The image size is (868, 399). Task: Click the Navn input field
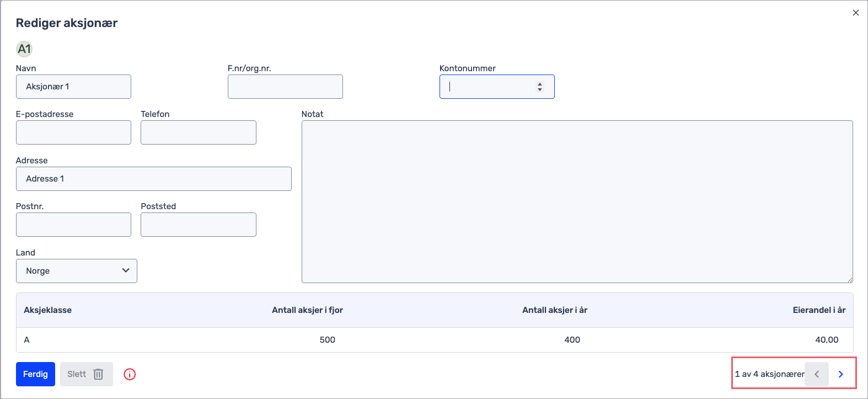tap(73, 87)
